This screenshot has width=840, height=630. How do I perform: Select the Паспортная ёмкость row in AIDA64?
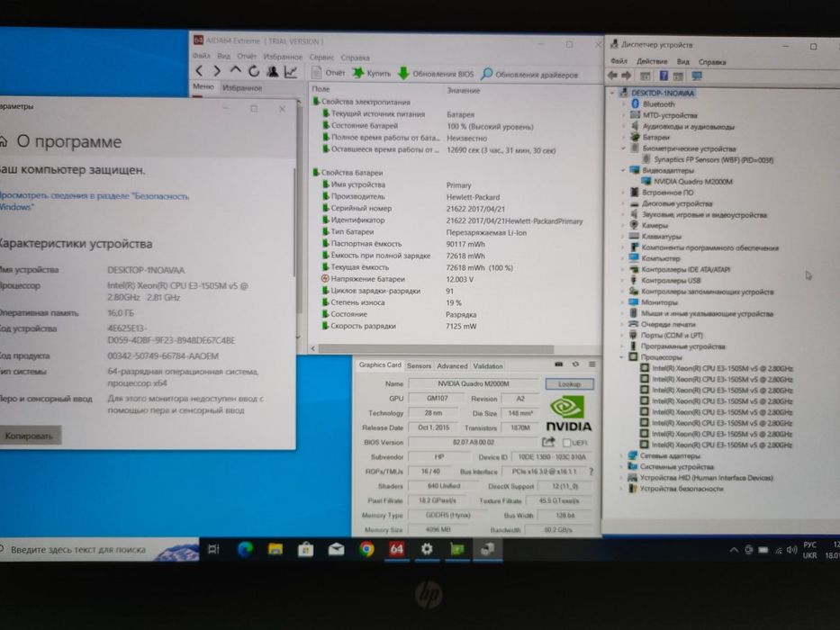402,244
